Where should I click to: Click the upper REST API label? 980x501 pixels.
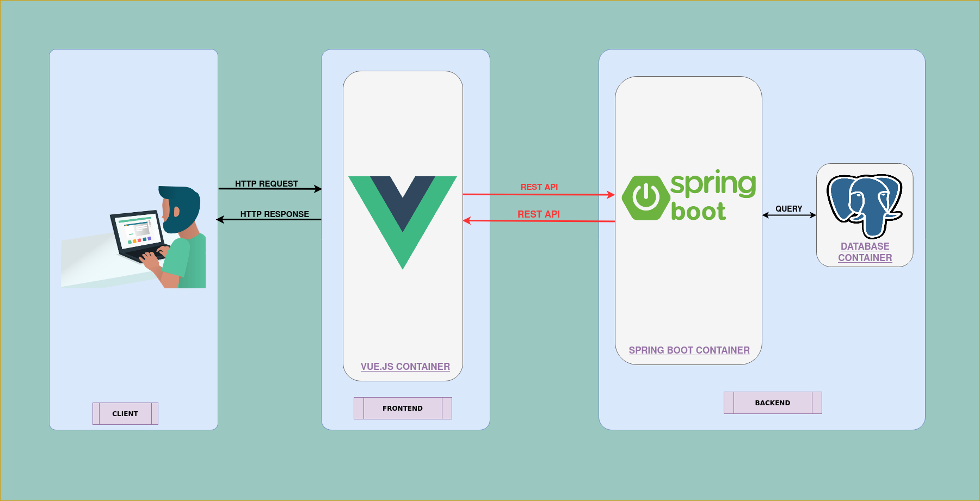[x=539, y=187]
